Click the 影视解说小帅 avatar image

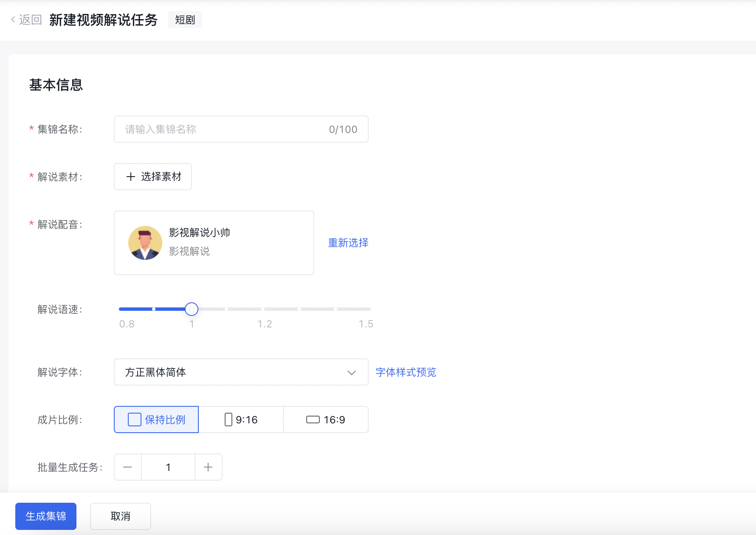(145, 243)
